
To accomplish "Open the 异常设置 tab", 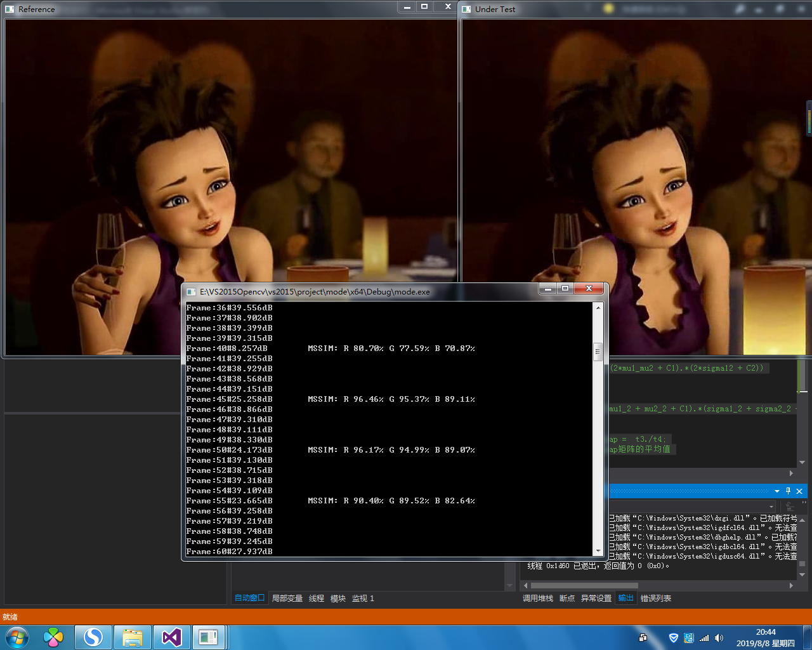I will 596,598.
